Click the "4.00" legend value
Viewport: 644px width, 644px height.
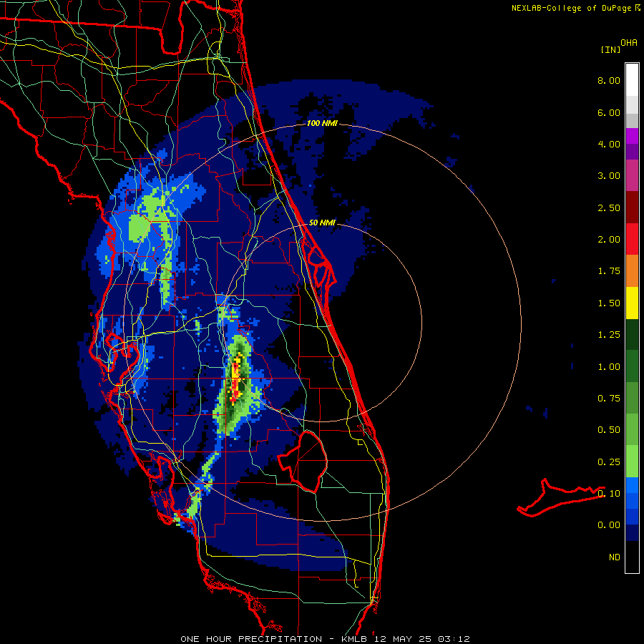click(x=609, y=144)
